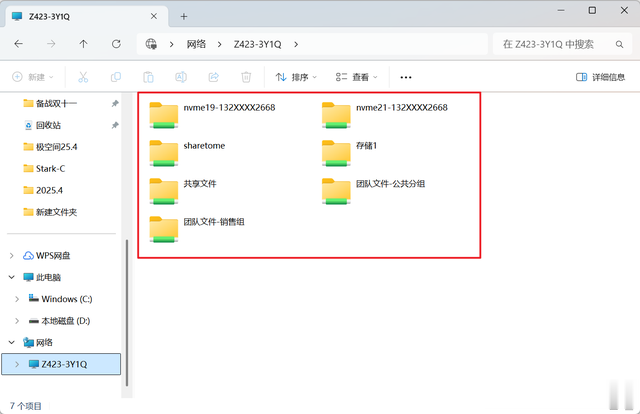This screenshot has width=640, height=414.
Task: Click the Paste clipboard icon
Action: (148, 77)
